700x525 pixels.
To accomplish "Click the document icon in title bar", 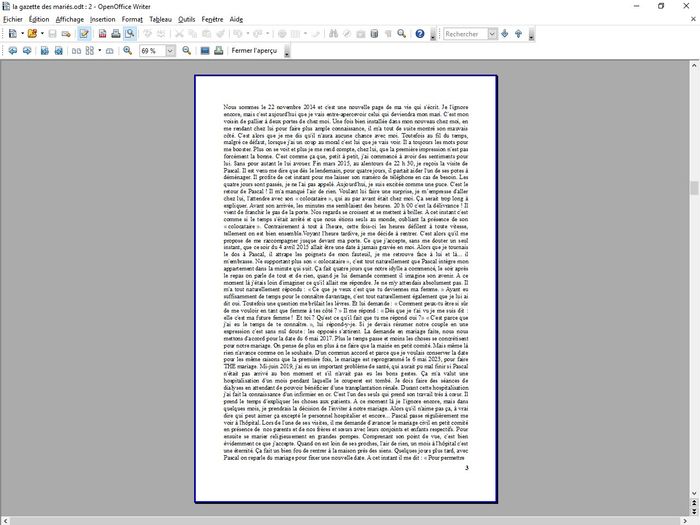I will click(x=6, y=6).
